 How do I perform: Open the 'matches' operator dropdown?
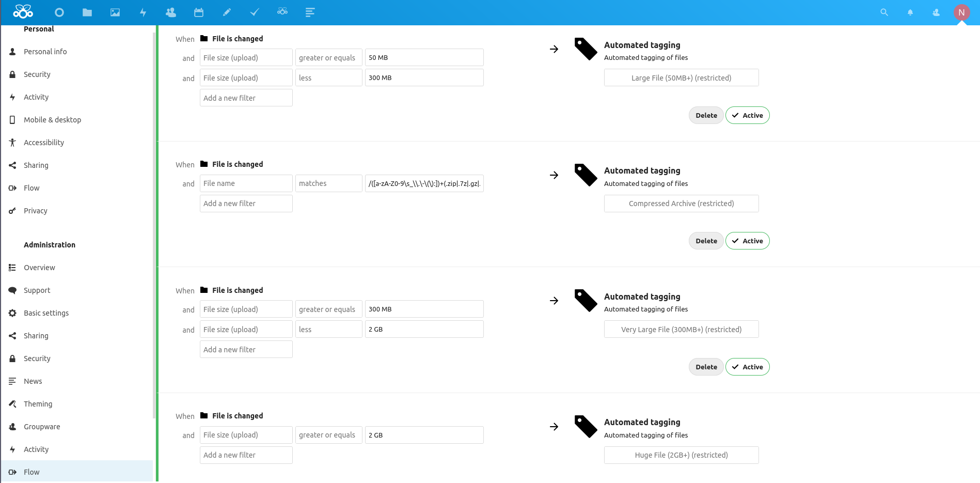point(328,183)
